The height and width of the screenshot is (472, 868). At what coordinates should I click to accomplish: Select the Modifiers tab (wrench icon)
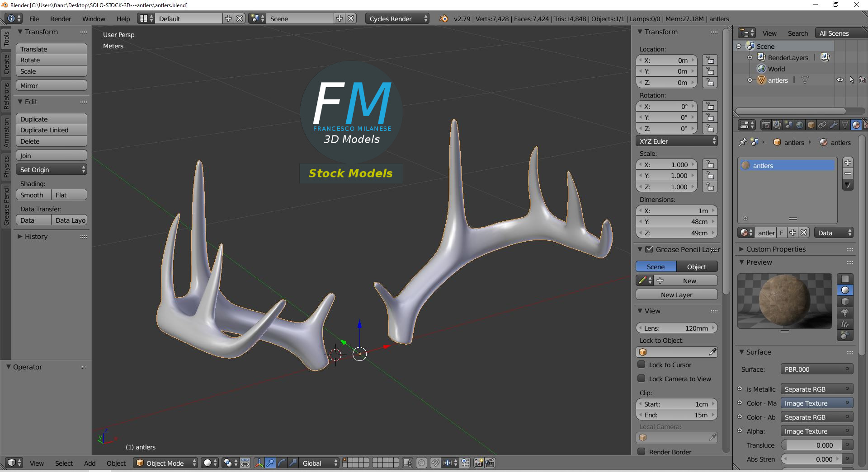(834, 125)
